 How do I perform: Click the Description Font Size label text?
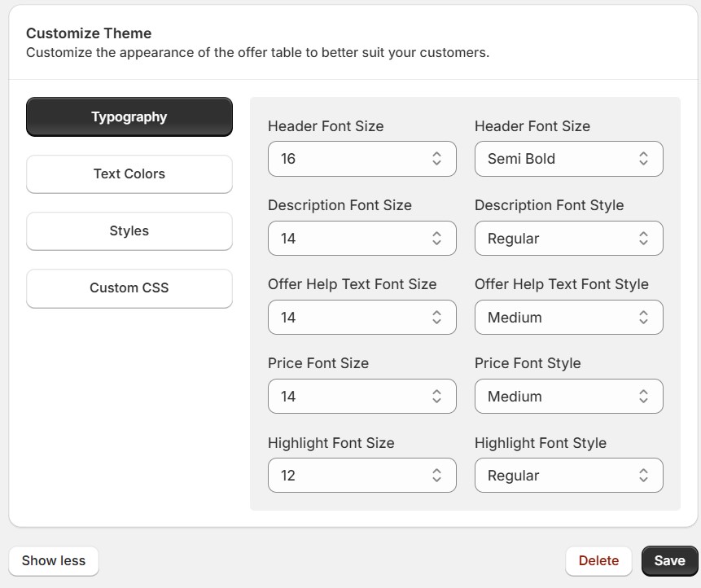coord(340,205)
